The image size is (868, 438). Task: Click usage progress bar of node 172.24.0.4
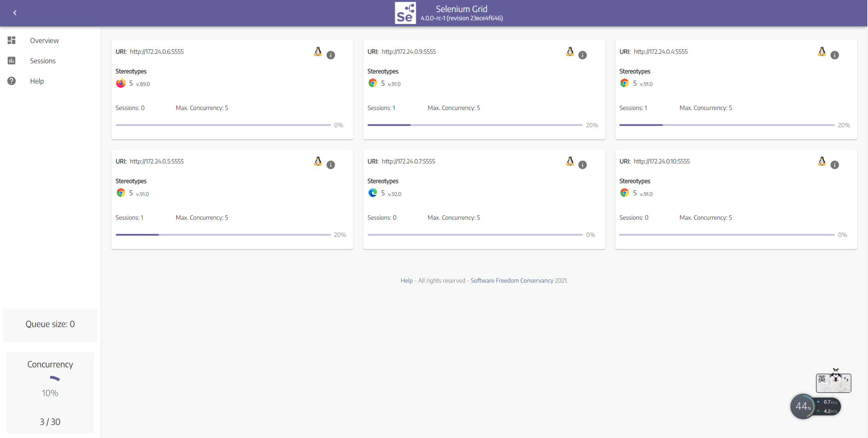coord(727,125)
